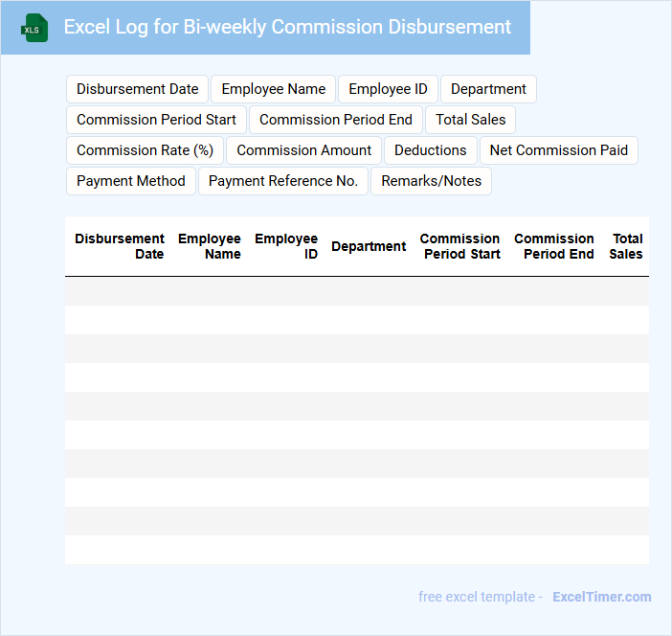Select the first empty table row
This screenshot has height=636, width=672.
point(356,291)
